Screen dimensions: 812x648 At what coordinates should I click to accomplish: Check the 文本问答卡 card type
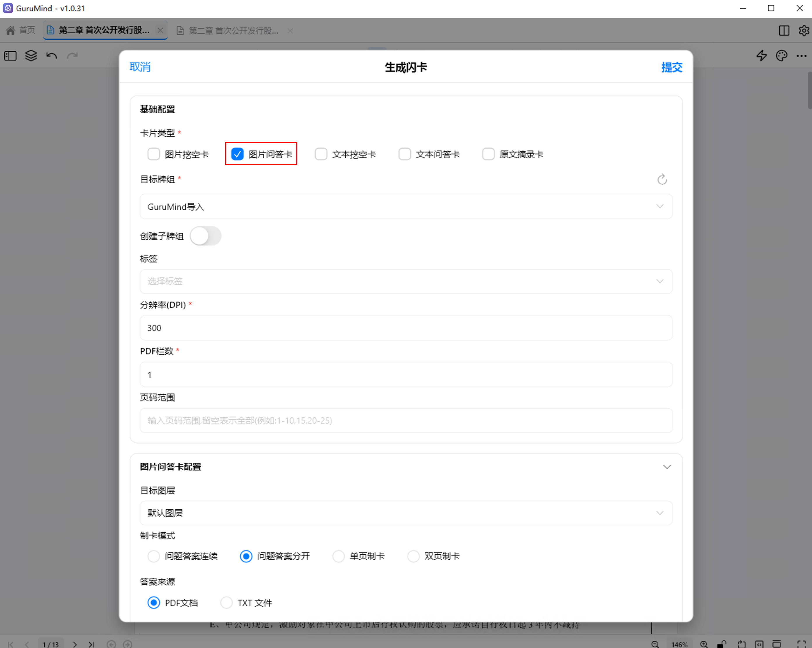tap(405, 154)
